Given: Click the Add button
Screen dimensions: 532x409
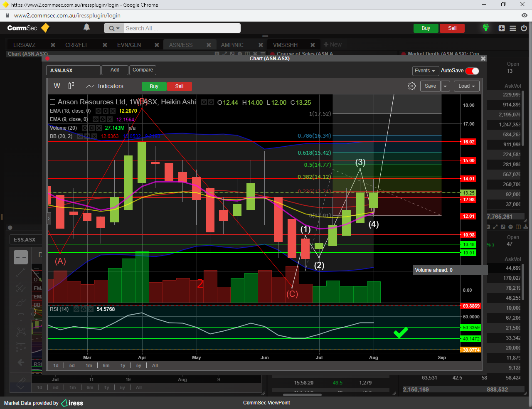Looking at the screenshot, I should 115,70.
